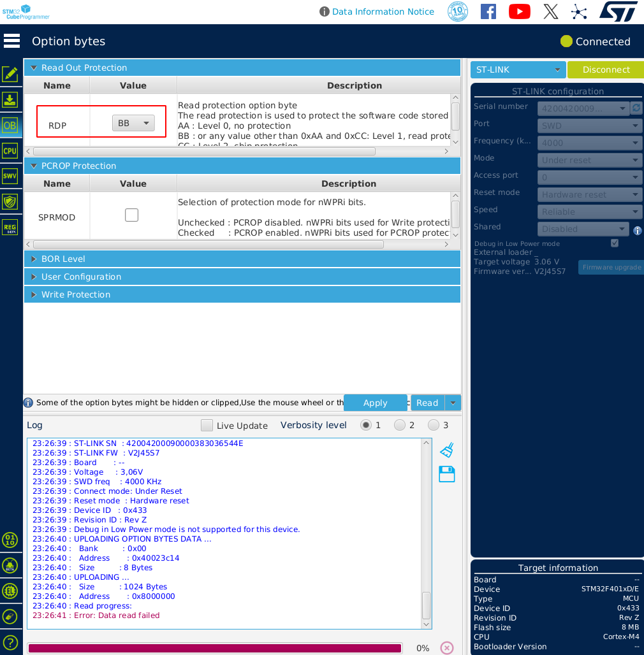Set verbosity level to 3
The image size is (644, 655).
[434, 425]
